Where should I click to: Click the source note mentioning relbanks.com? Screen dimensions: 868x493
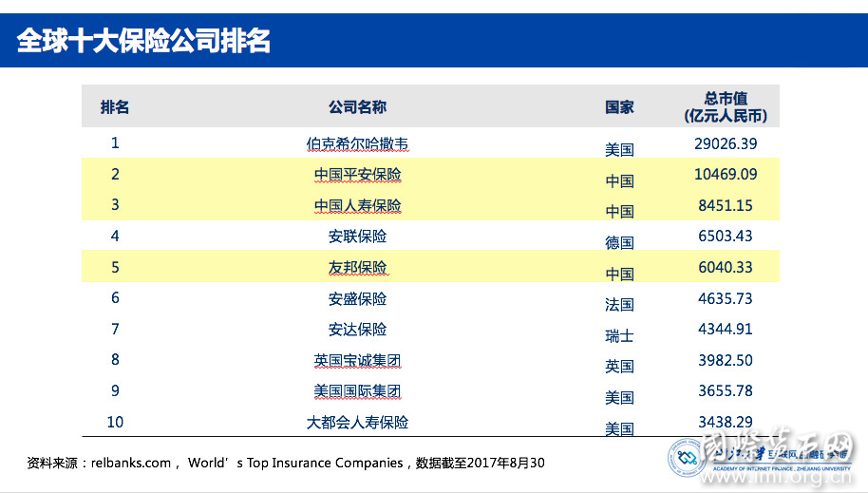(286, 464)
